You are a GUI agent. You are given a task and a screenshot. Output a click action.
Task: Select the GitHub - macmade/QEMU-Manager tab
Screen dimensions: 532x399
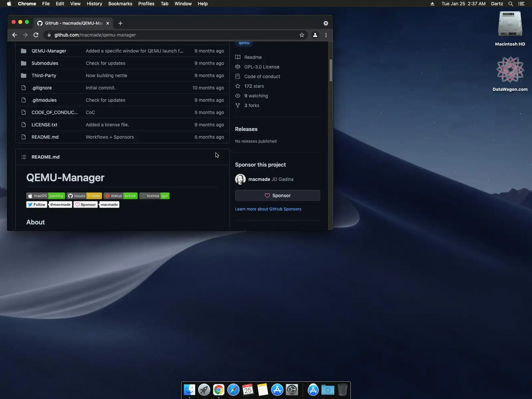73,23
